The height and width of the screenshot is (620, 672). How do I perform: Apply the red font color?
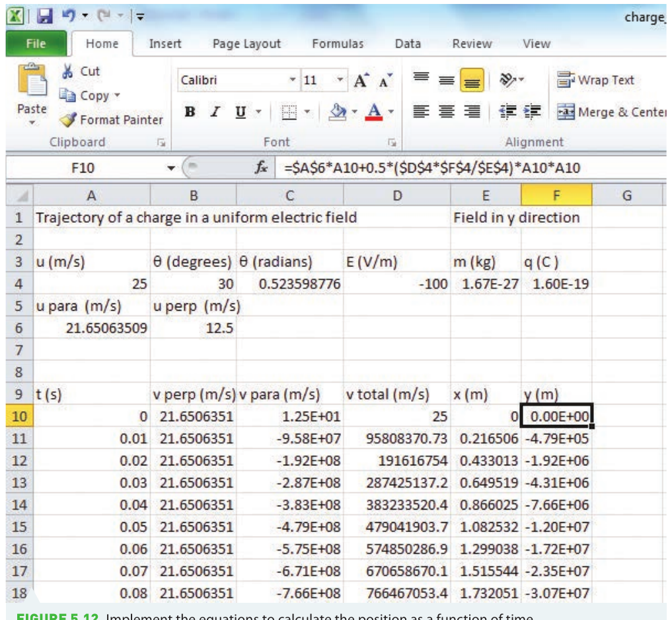click(374, 112)
